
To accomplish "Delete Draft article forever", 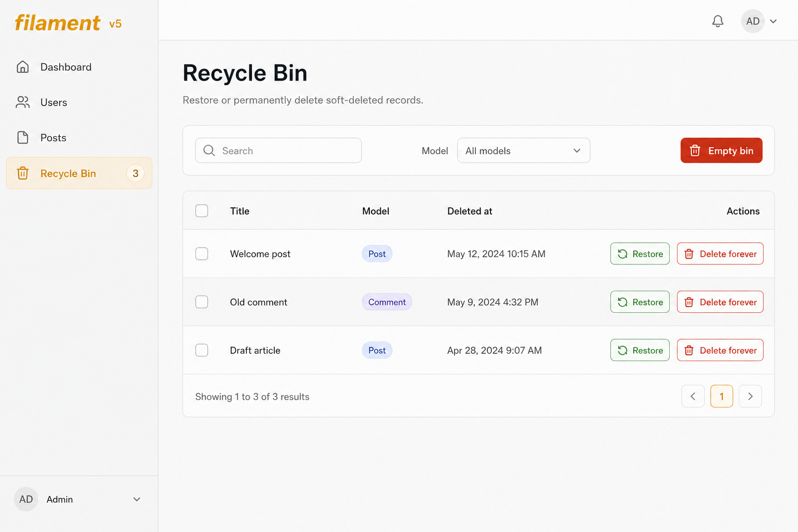I will click(720, 350).
